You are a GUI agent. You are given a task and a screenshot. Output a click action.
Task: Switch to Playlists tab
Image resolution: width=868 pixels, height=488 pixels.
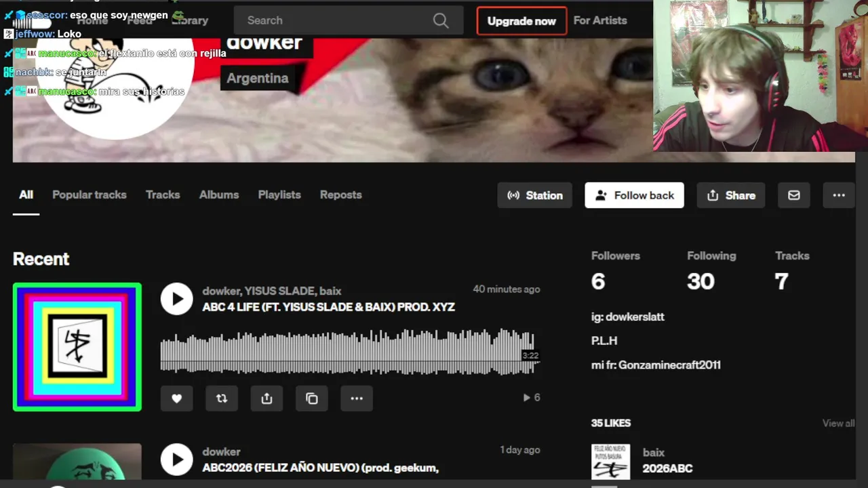[279, 195]
